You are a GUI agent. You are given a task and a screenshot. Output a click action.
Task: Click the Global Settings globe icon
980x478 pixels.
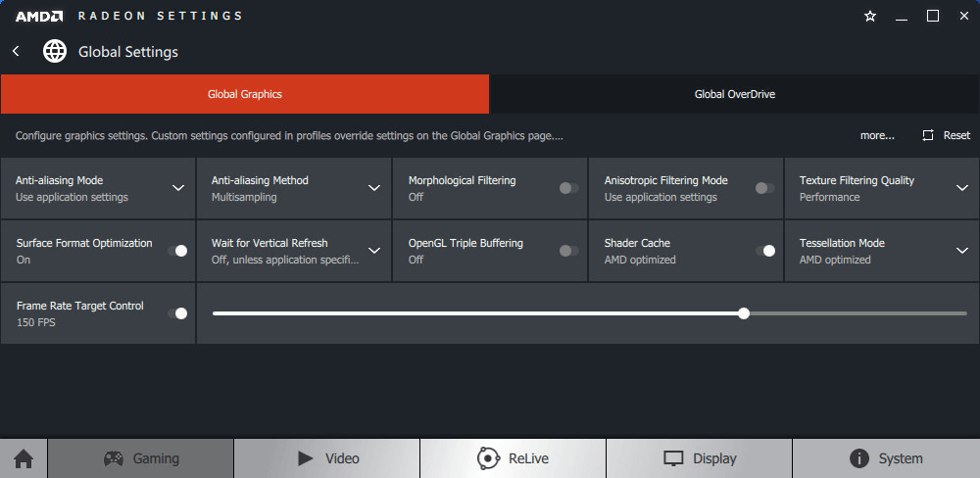55,51
